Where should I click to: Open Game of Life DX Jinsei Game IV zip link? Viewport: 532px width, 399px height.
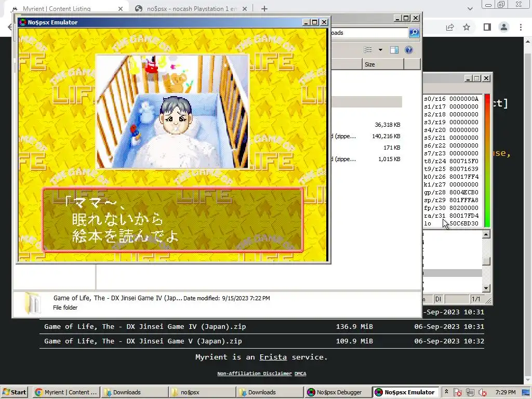pyautogui.click(x=145, y=326)
